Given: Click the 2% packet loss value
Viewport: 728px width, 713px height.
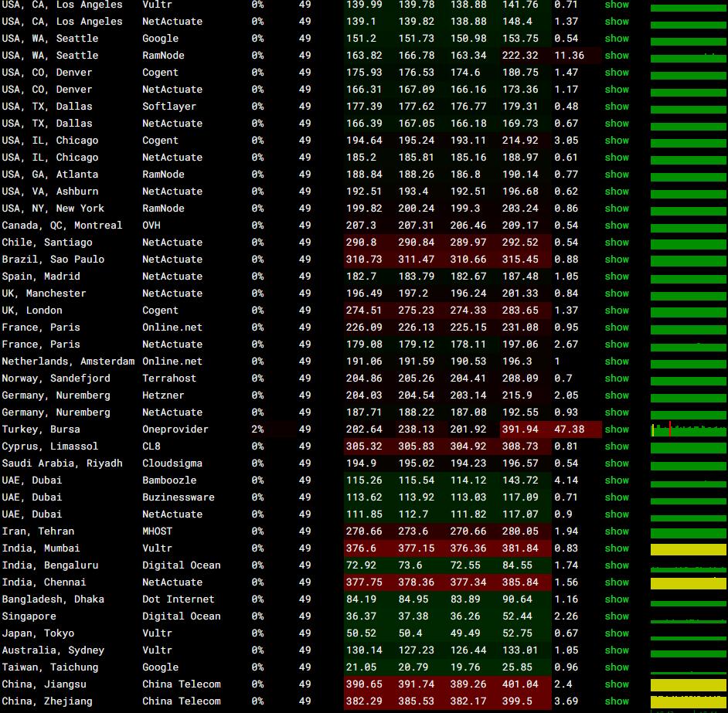Looking at the screenshot, I should 257,429.
